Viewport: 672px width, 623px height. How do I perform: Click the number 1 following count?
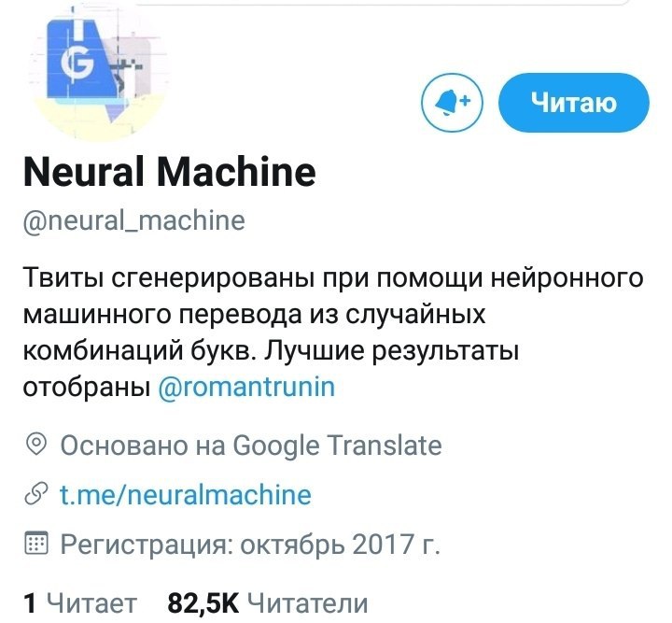pos(30,603)
